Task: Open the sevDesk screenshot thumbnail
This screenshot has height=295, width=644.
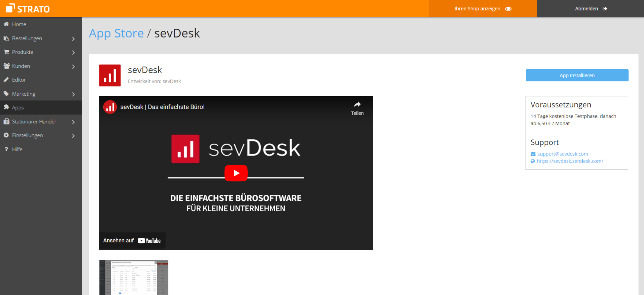Action: pyautogui.click(x=133, y=277)
